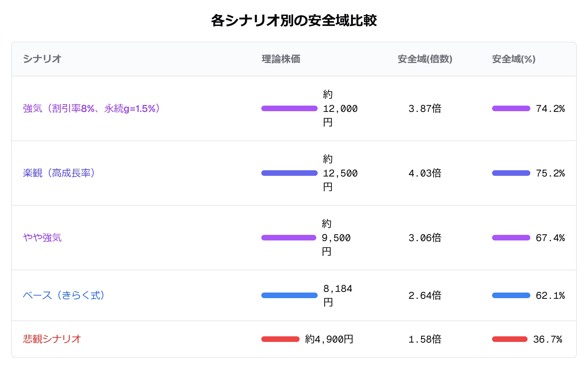The width and height of the screenshot is (588, 369).
Task: Click the red percent bar beside 36.7%
Action: coord(510,339)
